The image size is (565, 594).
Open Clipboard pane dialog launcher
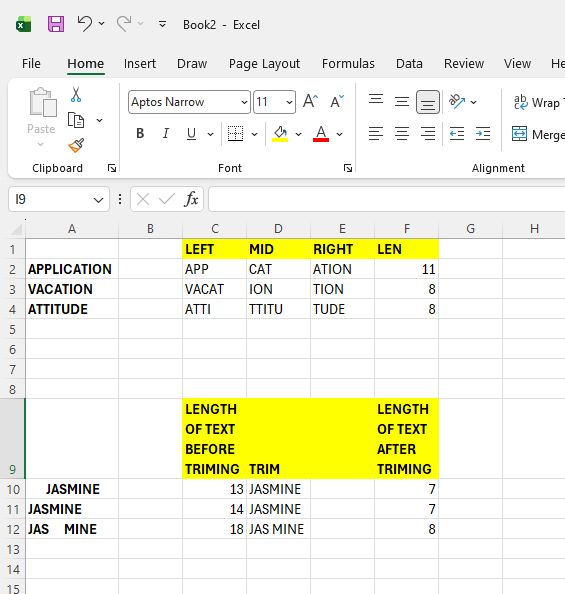pyautogui.click(x=112, y=168)
